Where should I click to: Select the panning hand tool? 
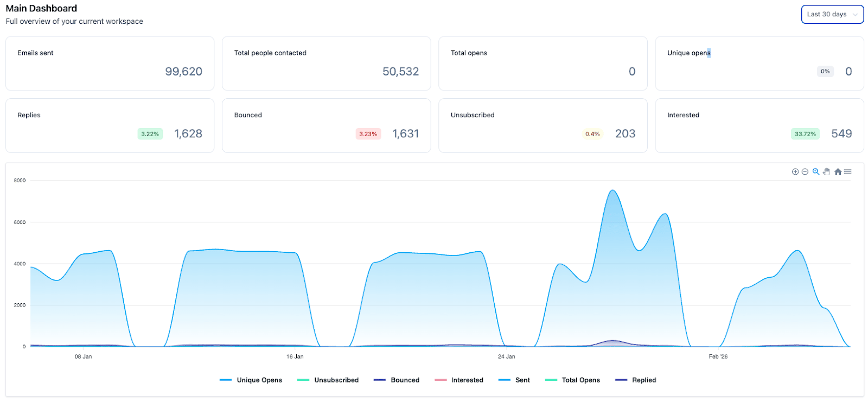(827, 172)
